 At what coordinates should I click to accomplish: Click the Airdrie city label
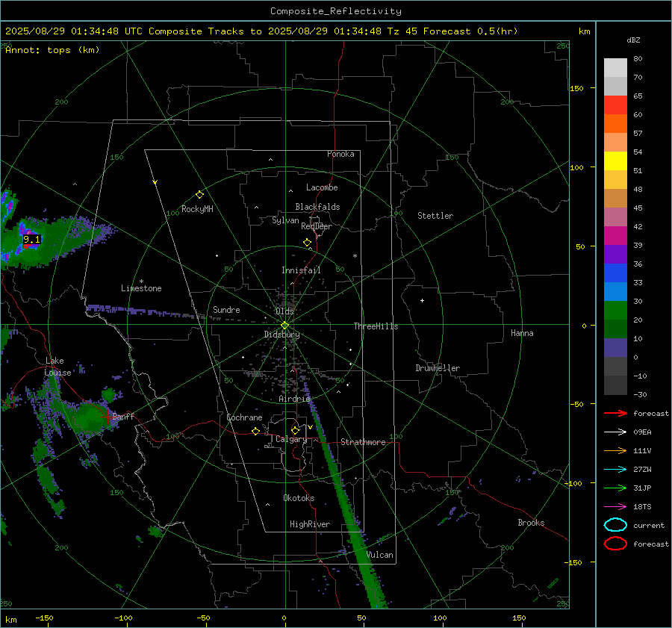click(x=294, y=399)
